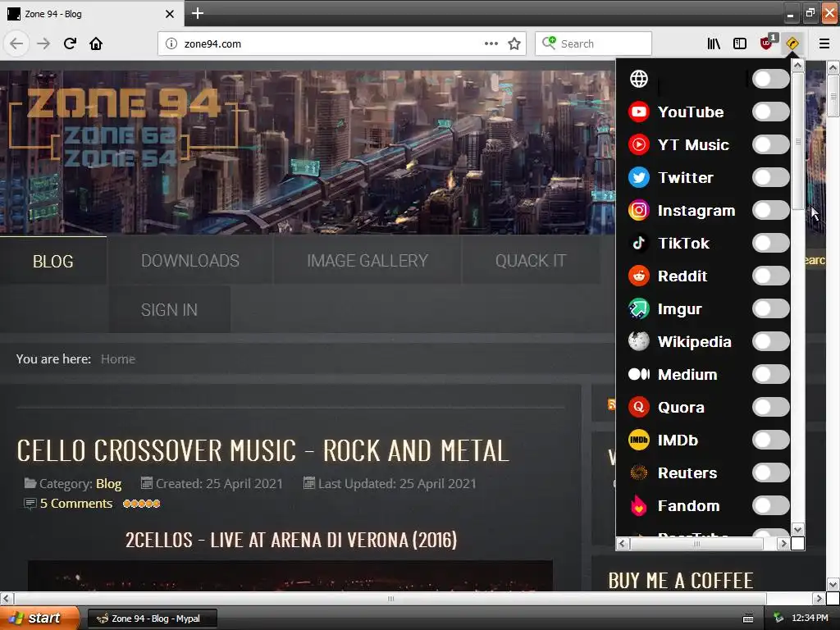This screenshot has width=840, height=630.
Task: Open the DOWNLOADS navigation tab
Action: click(190, 261)
